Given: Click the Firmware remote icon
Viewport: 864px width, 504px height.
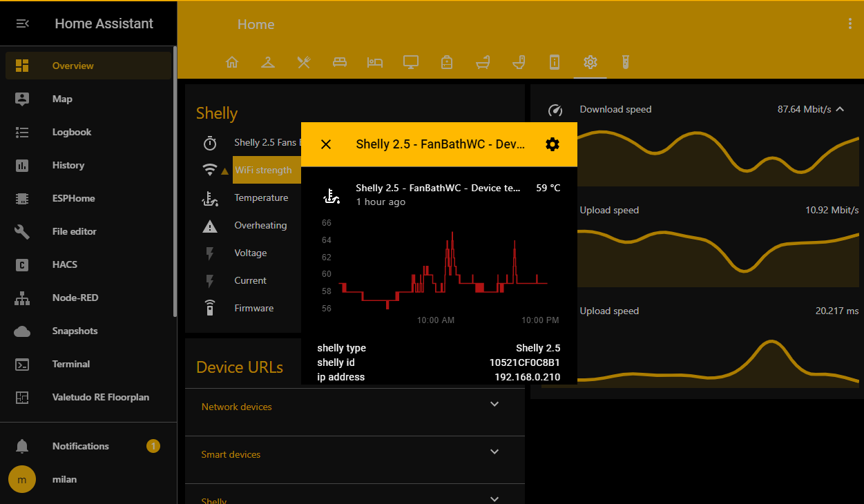Looking at the screenshot, I should [210, 308].
